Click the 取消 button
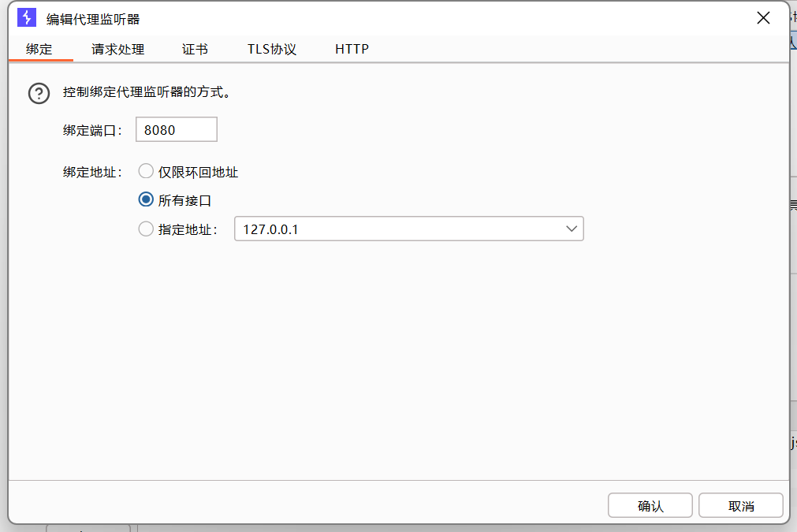Screen dimensions: 797x532 pos(740,506)
